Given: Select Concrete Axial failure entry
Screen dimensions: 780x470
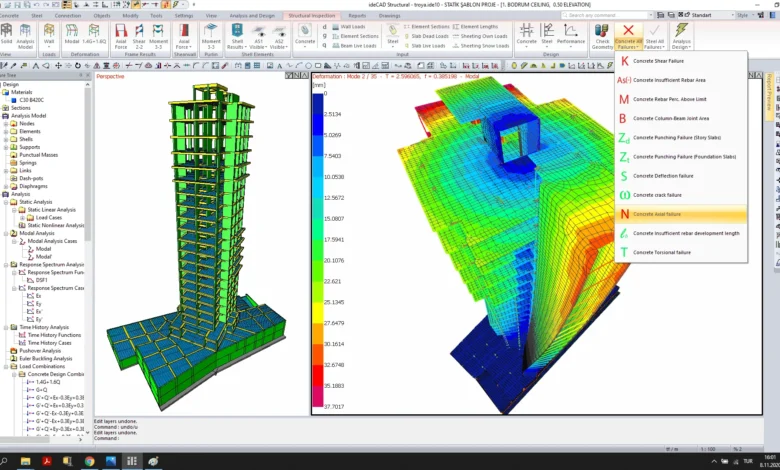Looking at the screenshot, I should coord(681,214).
